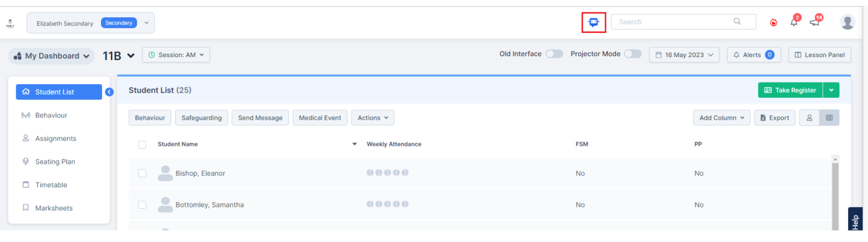868x242 pixels.
Task: Tick the select-all students checkbox
Action: point(142,144)
